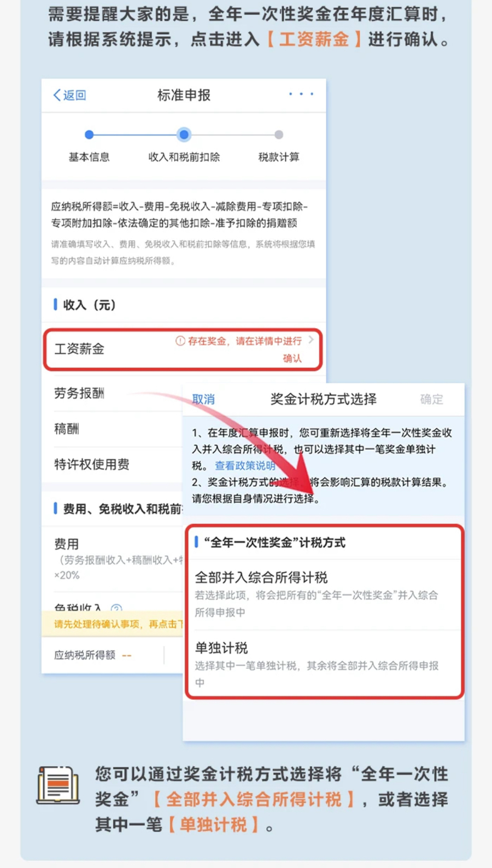Select the 收入和税前扣除 step dot

184,135
